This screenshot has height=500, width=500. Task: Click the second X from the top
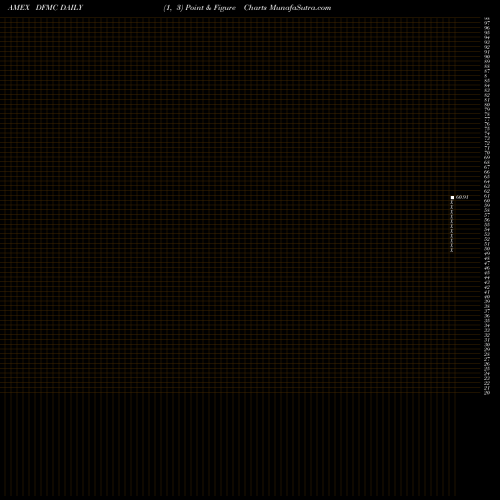452,207
